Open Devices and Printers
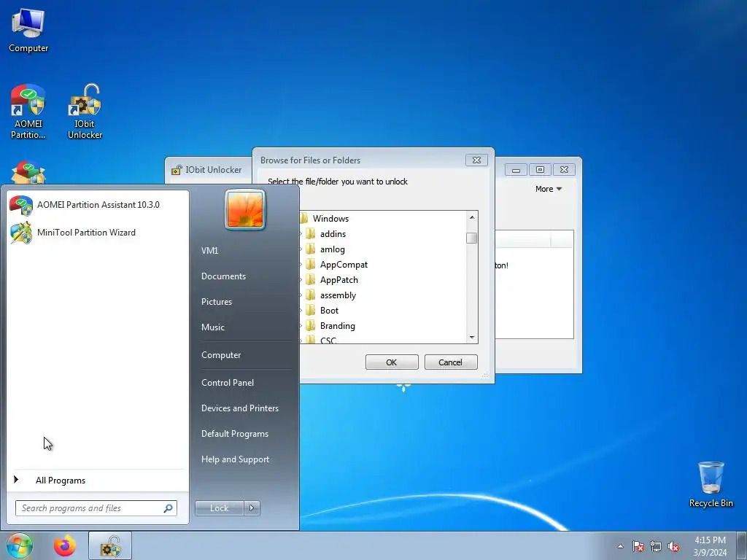Screen dimensions: 747x560 coord(239,408)
